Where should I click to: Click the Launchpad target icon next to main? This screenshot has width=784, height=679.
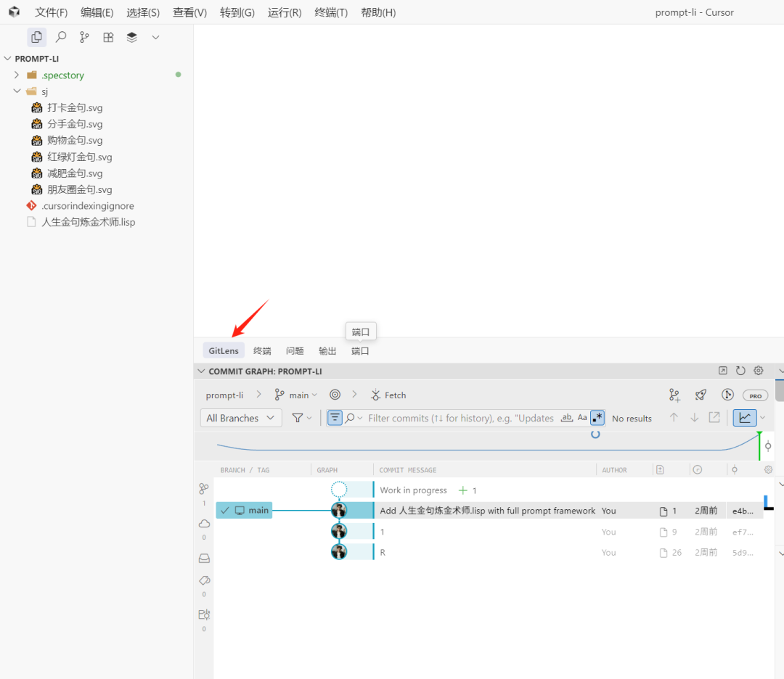[335, 395]
